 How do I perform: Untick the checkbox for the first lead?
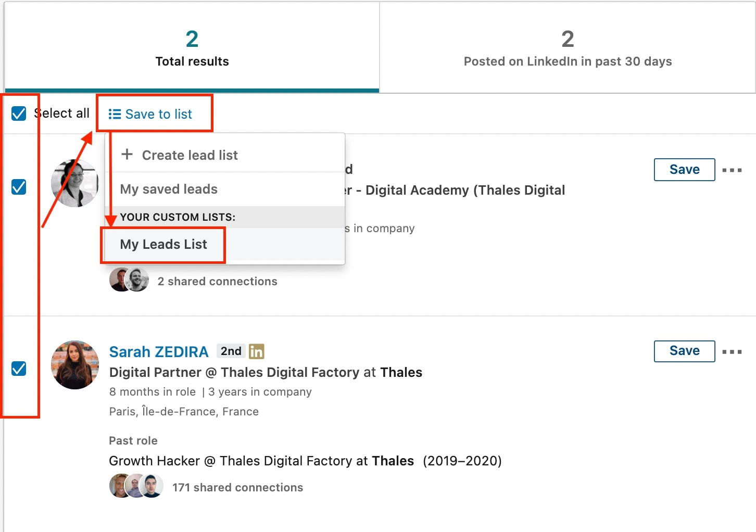click(19, 187)
